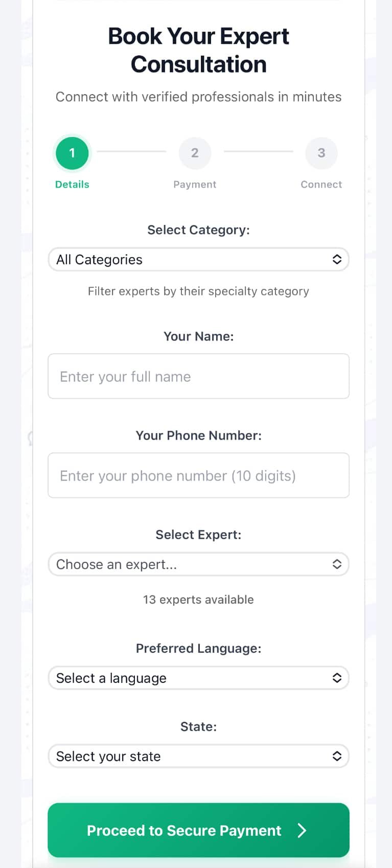Click the chevron icon beside Choose an expert
The image size is (392, 868).
coord(337,564)
